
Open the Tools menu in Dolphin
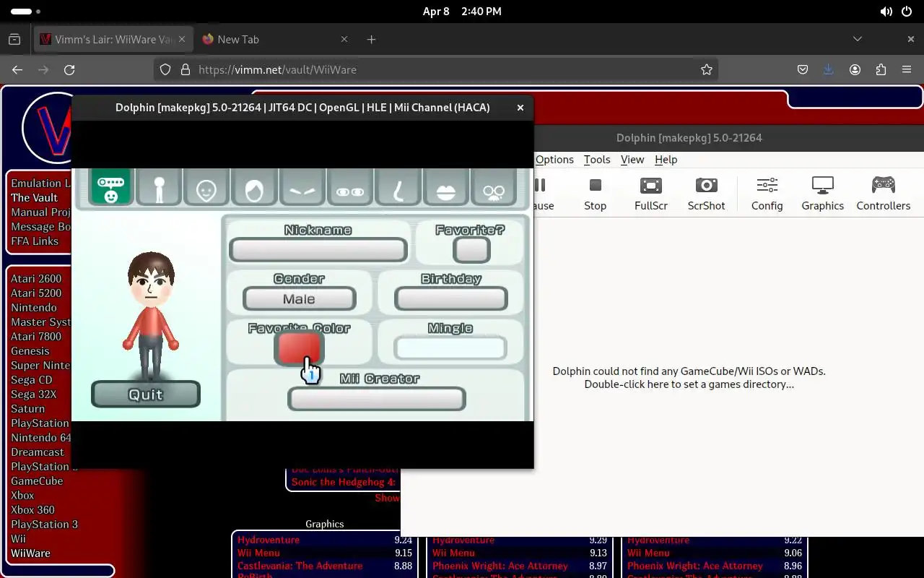point(597,160)
